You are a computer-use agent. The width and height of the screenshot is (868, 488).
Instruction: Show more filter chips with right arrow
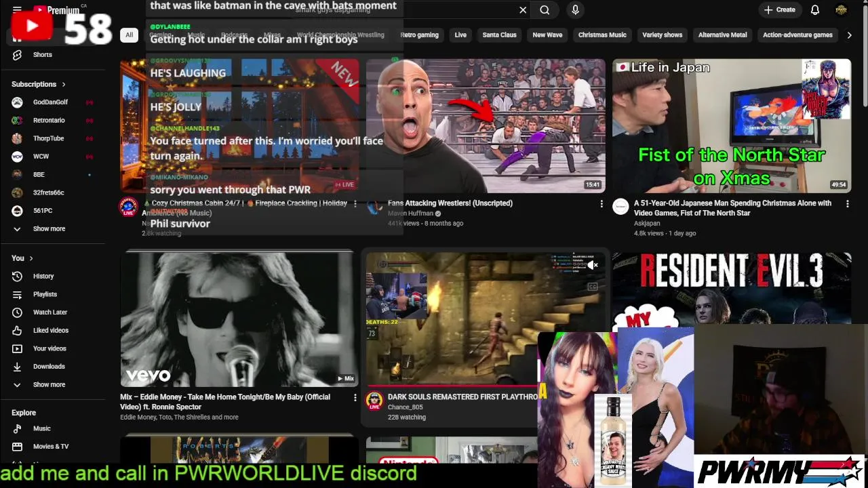(x=849, y=35)
